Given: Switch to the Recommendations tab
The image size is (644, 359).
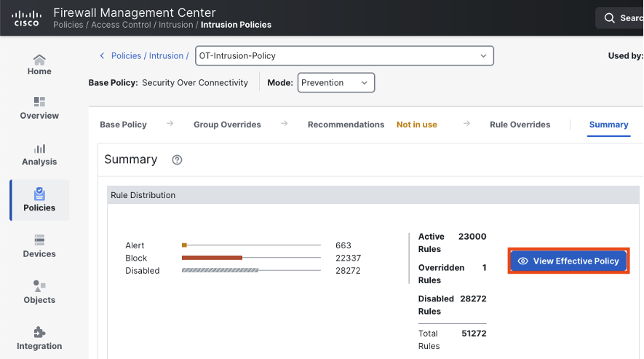Looking at the screenshot, I should point(346,125).
